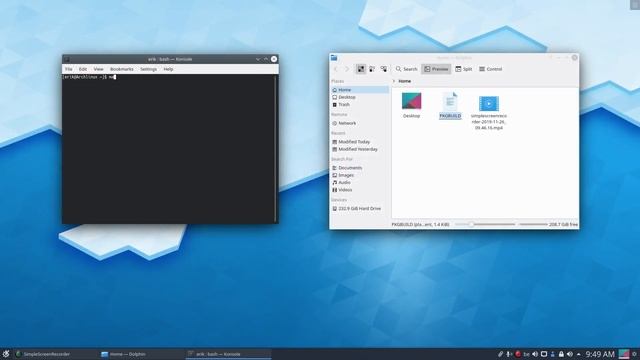Click the lock icon in system tray

tap(561, 354)
